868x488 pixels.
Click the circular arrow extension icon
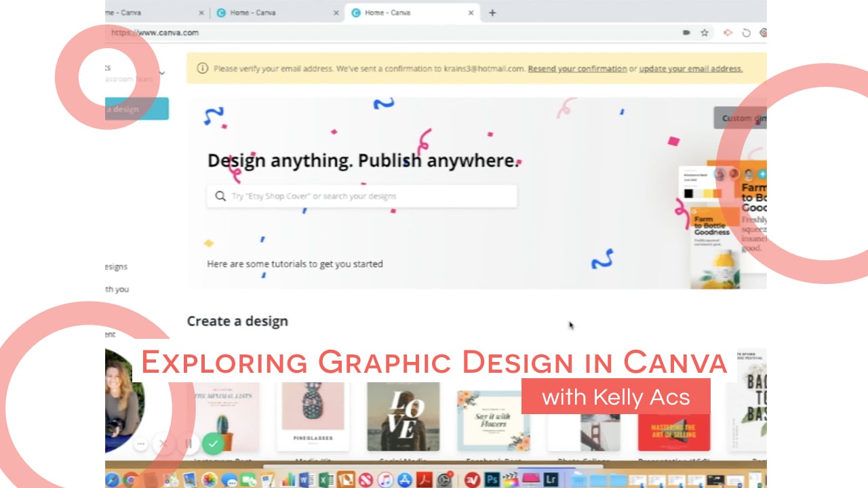pos(746,33)
